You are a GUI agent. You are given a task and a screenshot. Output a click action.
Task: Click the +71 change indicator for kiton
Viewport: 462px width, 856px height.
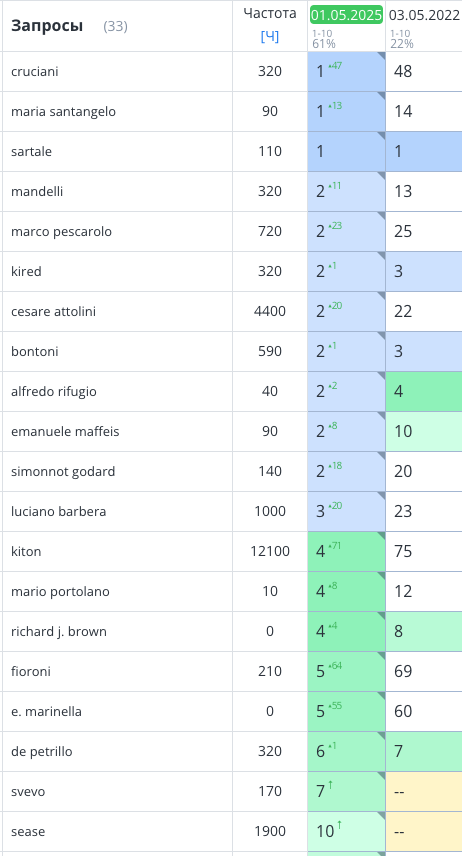[x=335, y=545]
